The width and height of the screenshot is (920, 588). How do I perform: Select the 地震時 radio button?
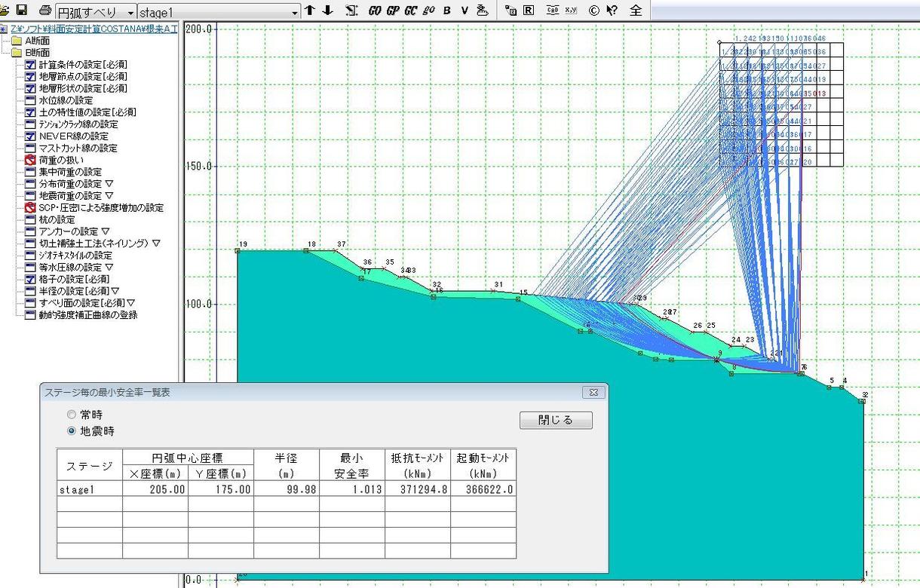click(72, 431)
